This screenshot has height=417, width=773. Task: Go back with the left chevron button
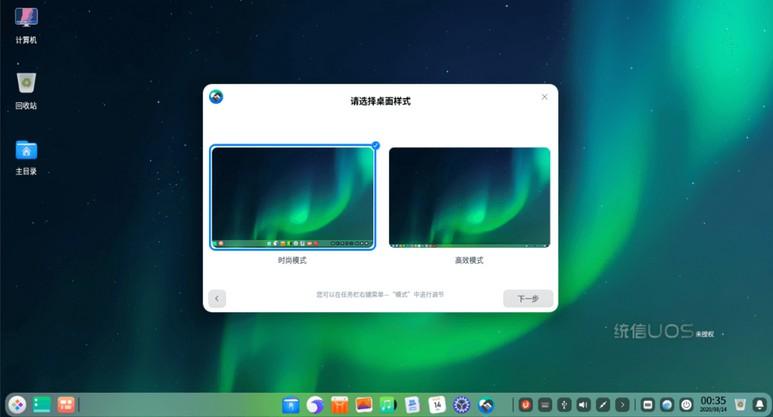(x=217, y=298)
